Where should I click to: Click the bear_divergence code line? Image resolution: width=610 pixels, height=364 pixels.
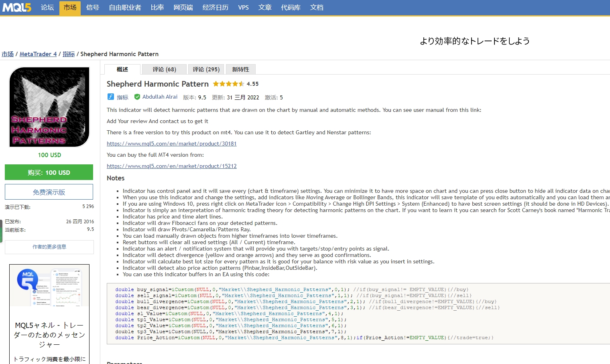click(307, 307)
